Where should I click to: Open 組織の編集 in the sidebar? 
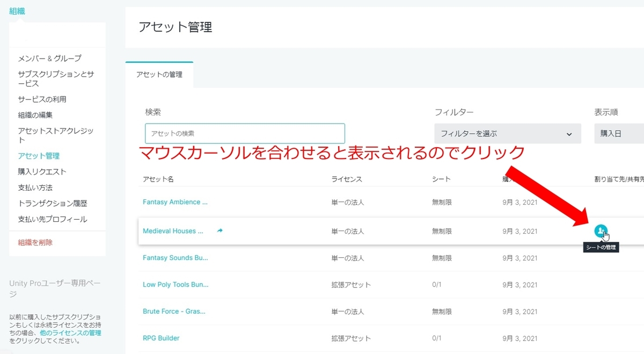point(35,115)
